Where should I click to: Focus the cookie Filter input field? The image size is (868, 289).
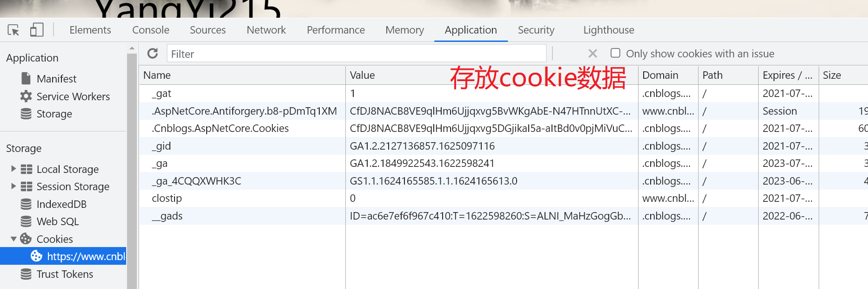(357, 54)
